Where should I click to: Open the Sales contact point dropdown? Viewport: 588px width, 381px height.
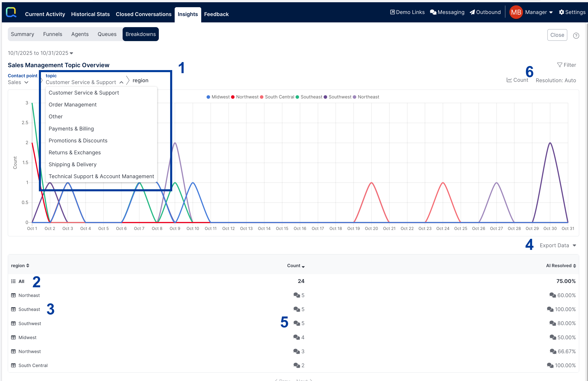click(18, 82)
